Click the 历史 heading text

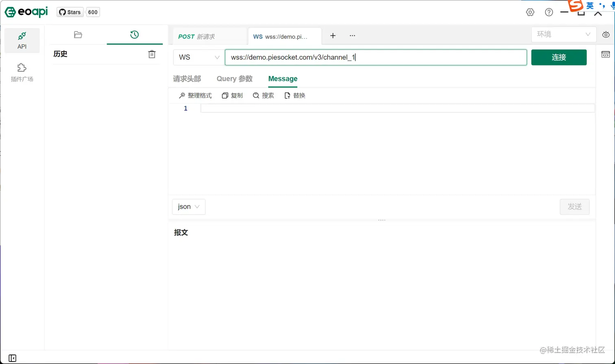coord(60,54)
